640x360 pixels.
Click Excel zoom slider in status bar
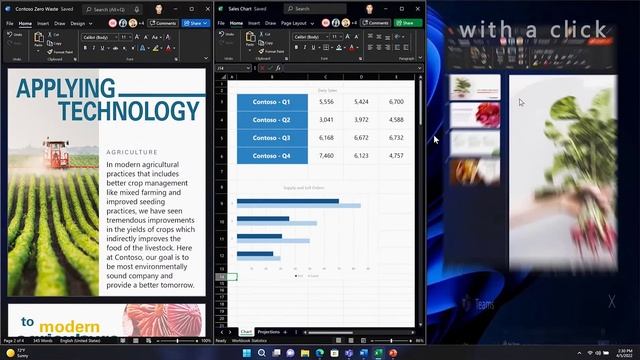391,340
